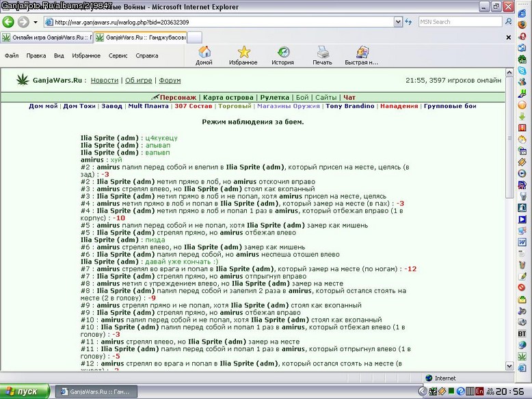Open the Файл menu
This screenshot has width=532, height=399.
(x=12, y=55)
